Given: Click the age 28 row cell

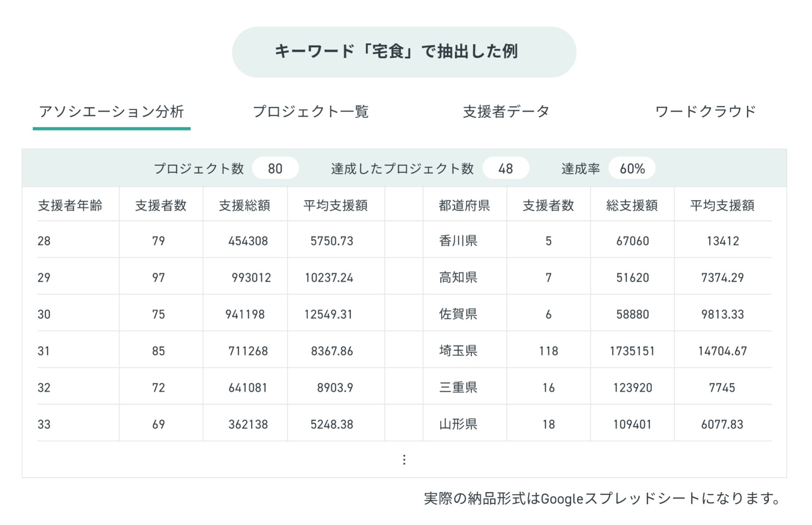Looking at the screenshot, I should (x=44, y=241).
